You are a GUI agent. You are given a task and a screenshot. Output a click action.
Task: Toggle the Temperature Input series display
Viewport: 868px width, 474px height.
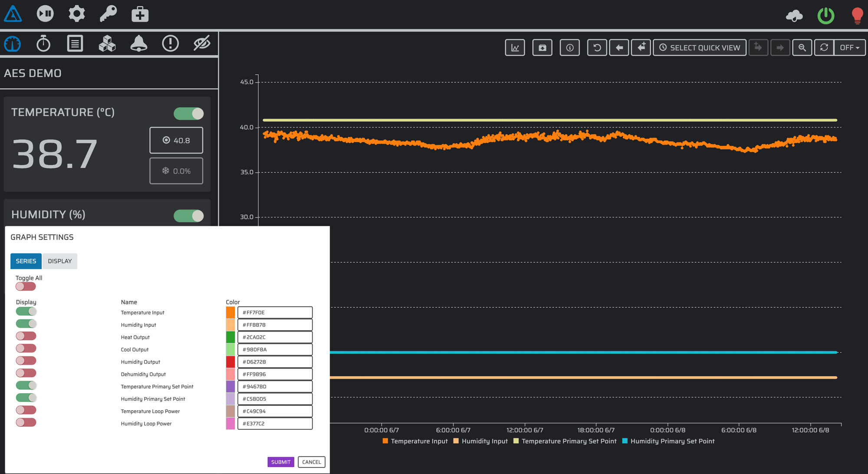[26, 312]
